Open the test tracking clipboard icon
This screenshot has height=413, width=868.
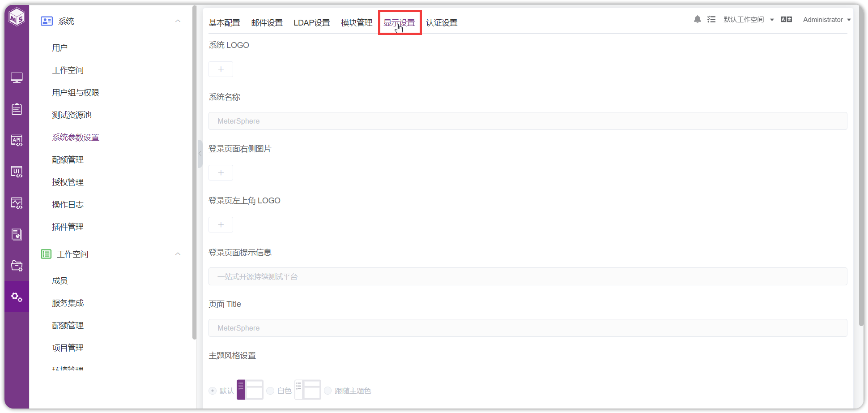click(x=17, y=109)
